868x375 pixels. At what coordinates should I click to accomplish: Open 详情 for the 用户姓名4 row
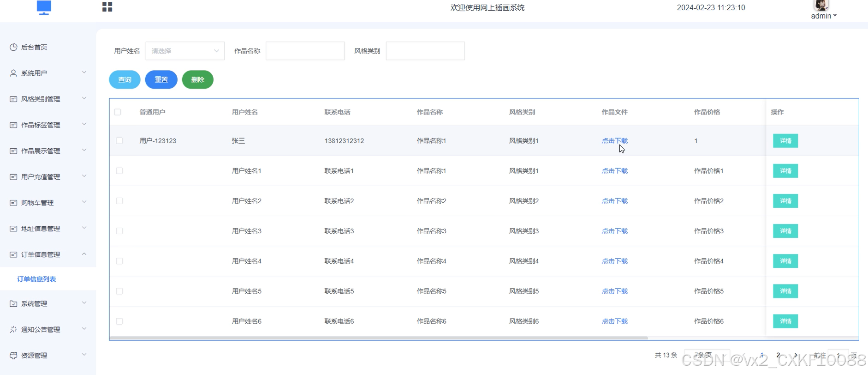(x=785, y=261)
